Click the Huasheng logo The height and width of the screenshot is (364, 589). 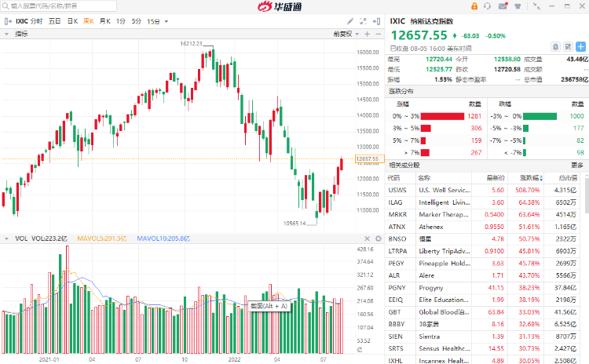[280, 6]
